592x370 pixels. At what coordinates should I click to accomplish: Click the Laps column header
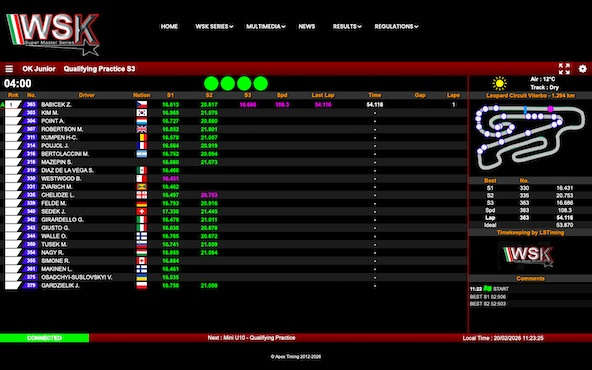pyautogui.click(x=453, y=95)
